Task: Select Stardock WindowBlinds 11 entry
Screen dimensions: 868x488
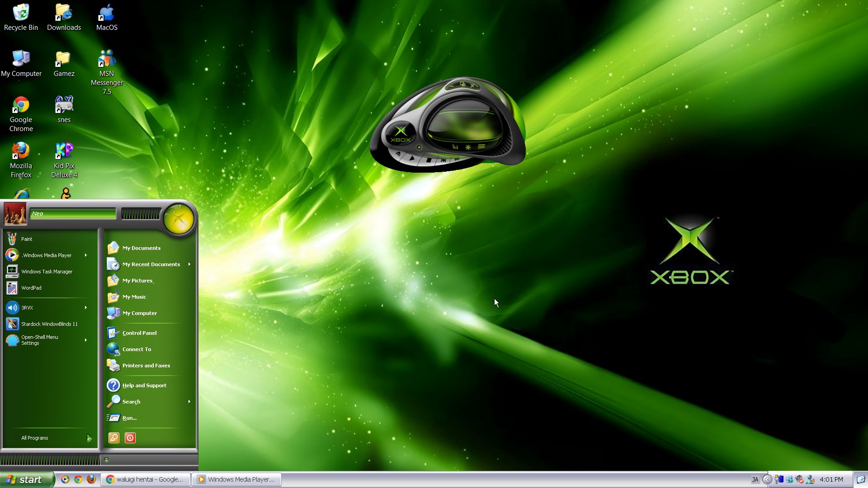Action: click(49, 324)
